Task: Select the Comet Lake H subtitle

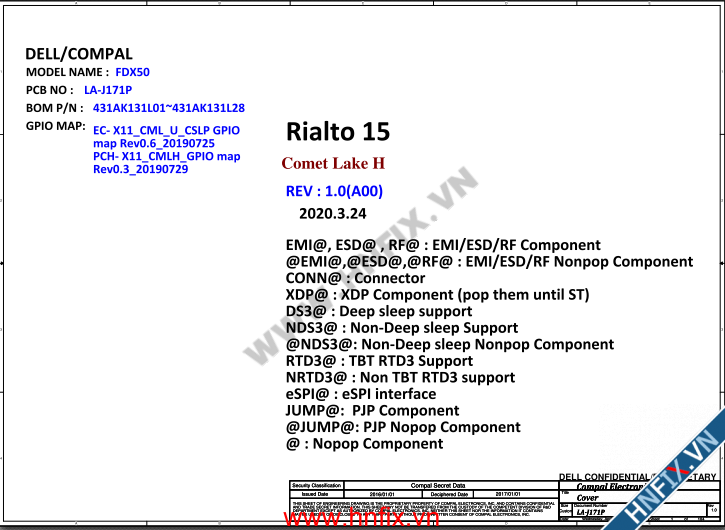Action: pos(333,163)
